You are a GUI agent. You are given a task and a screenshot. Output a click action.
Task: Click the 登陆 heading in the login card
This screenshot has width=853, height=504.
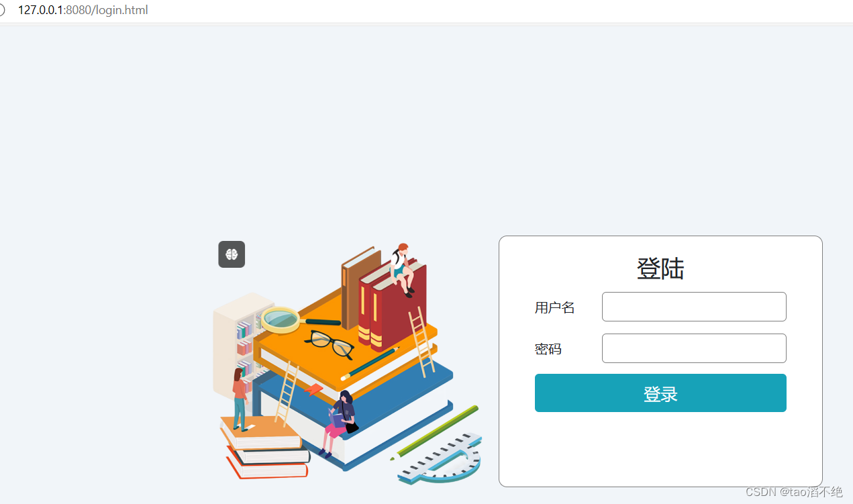tap(660, 268)
